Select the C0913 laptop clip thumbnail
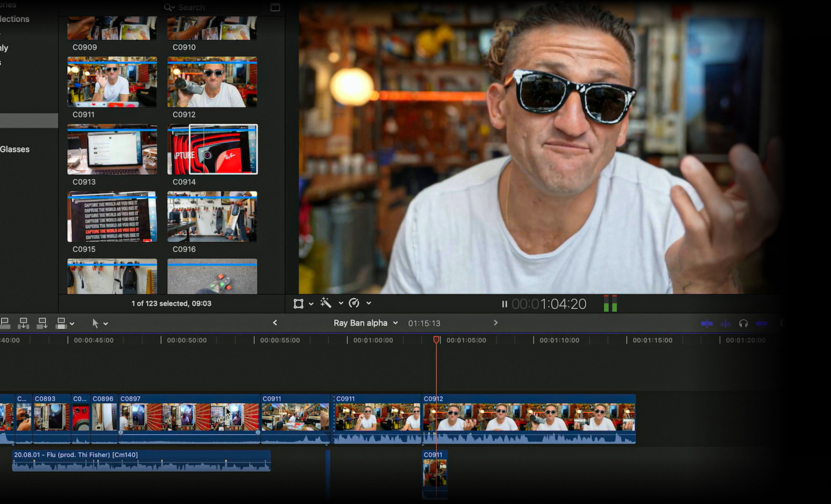Viewport: 831px width, 504px height. point(112,149)
